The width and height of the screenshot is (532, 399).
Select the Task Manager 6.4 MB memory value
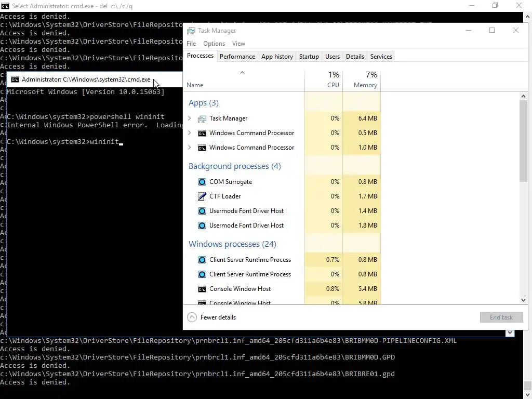(367, 118)
